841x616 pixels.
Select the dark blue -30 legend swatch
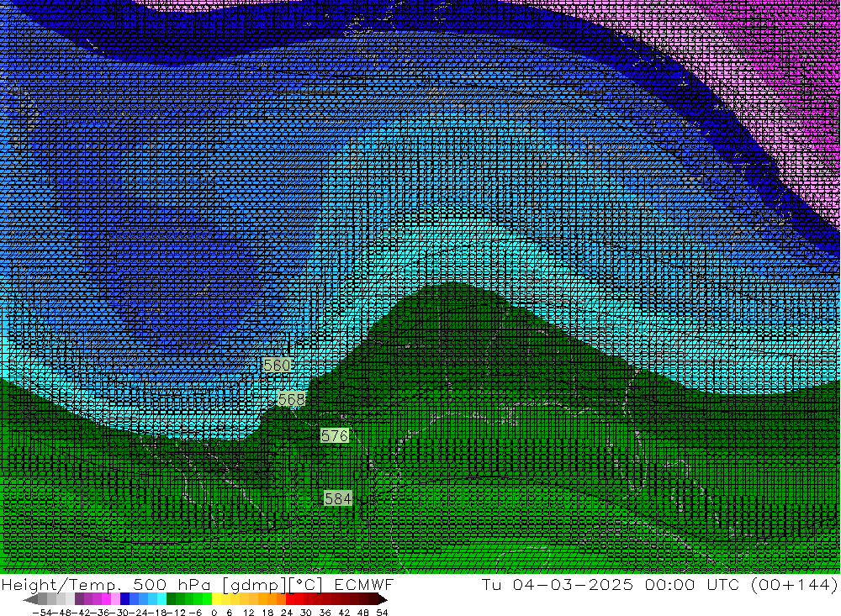pyautogui.click(x=124, y=599)
